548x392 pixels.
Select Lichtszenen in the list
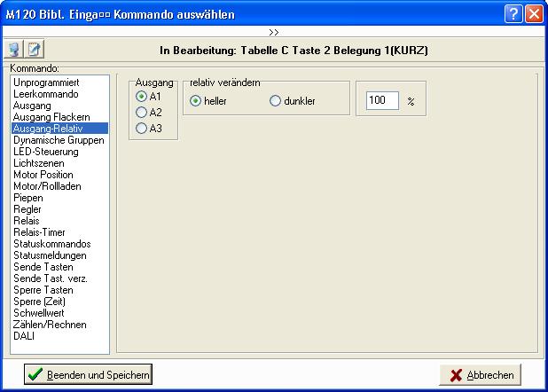tap(41, 163)
